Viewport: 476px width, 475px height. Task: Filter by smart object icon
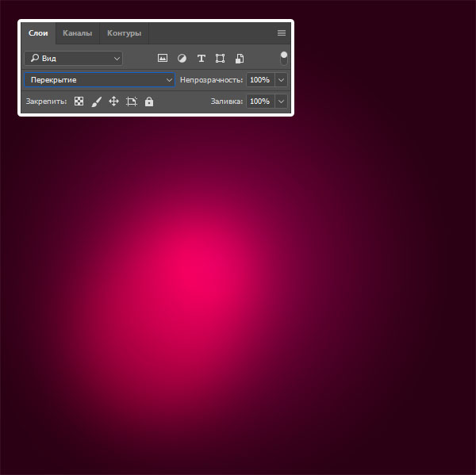[240, 58]
